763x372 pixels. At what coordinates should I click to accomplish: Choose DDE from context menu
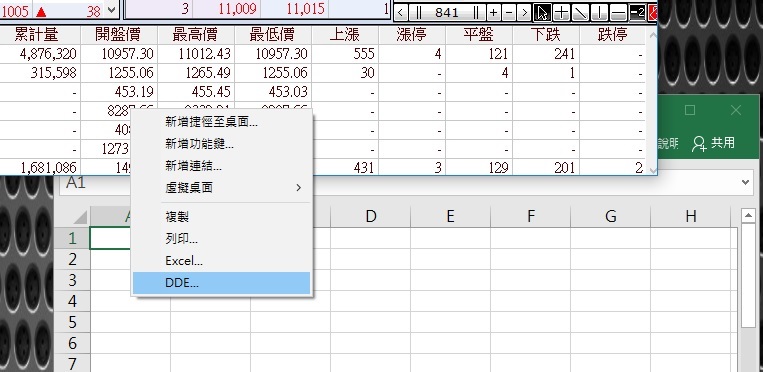[x=221, y=283]
